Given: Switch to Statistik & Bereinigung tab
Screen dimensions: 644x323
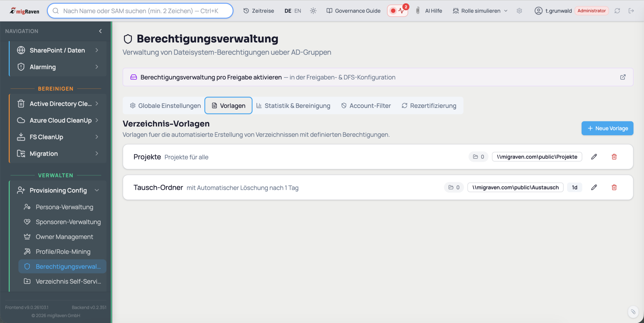Looking at the screenshot, I should tap(293, 106).
